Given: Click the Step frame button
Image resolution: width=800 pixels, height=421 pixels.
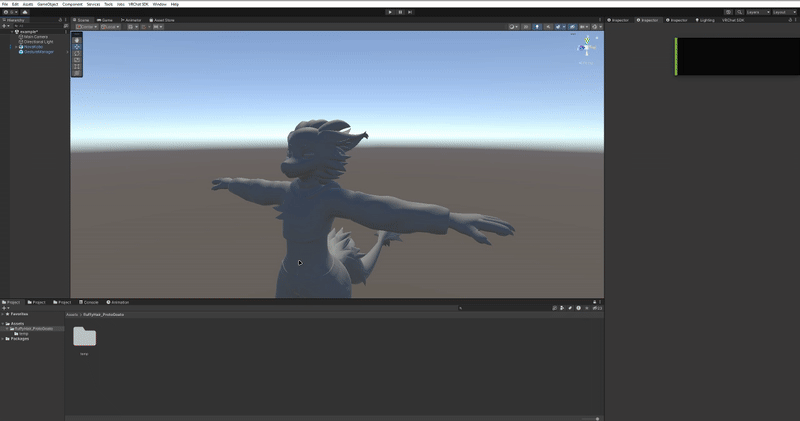Looking at the screenshot, I should [410, 12].
